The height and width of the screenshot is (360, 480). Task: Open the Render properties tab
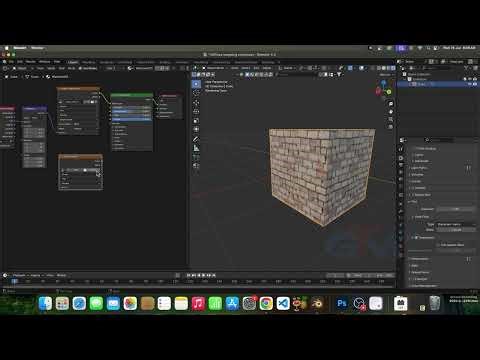(x=401, y=158)
